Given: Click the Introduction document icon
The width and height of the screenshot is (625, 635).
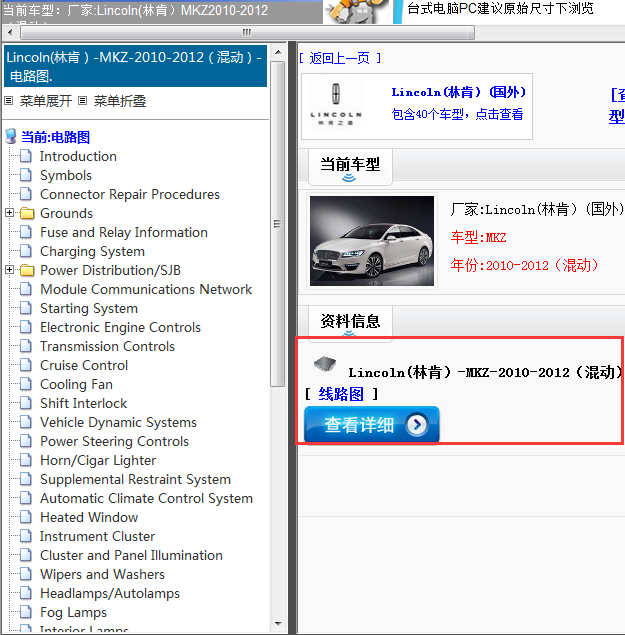Looking at the screenshot, I should point(26,156).
